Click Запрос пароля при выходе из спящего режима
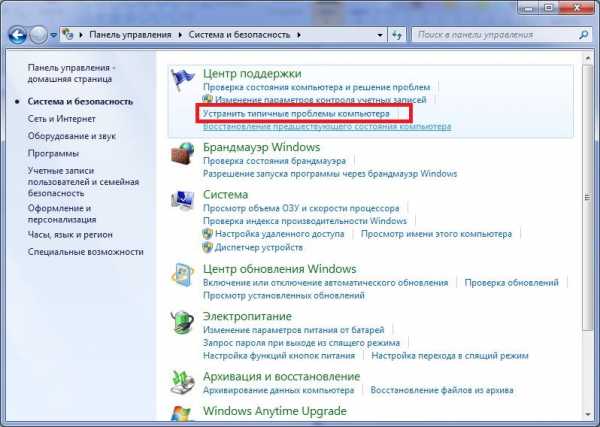600x427 pixels. (302, 343)
